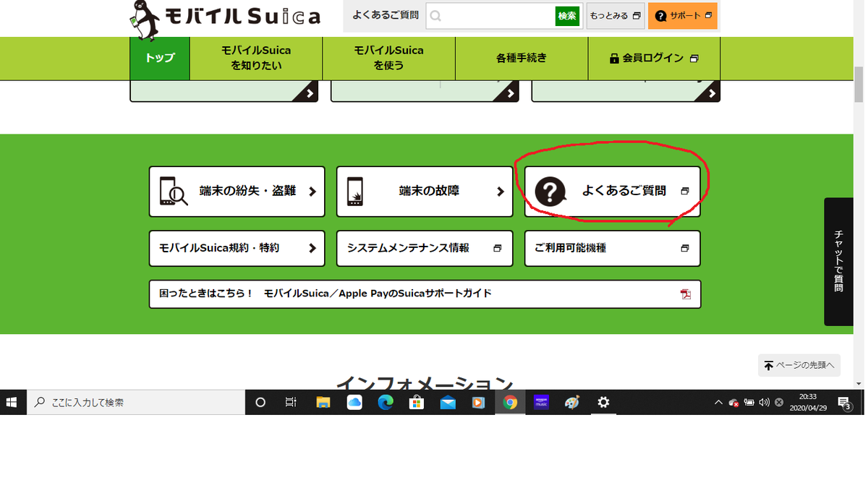Screen dimensions: 868x488
Task: Open ご利用可能機種 link
Action: click(613, 248)
